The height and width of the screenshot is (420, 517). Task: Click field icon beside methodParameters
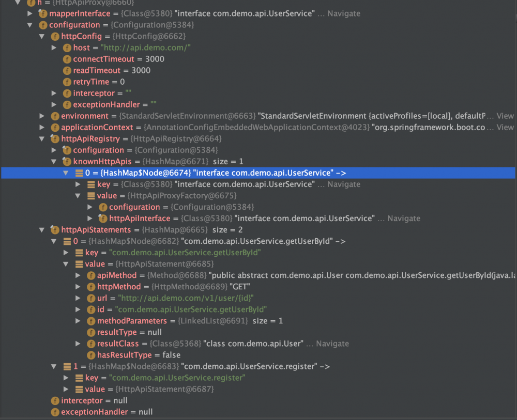(x=91, y=321)
